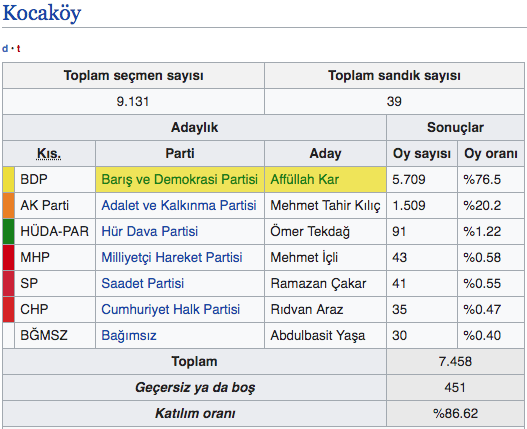Screen dimensions: 527x429
Task: Click the red CHP color cell
Action: coord(8,309)
